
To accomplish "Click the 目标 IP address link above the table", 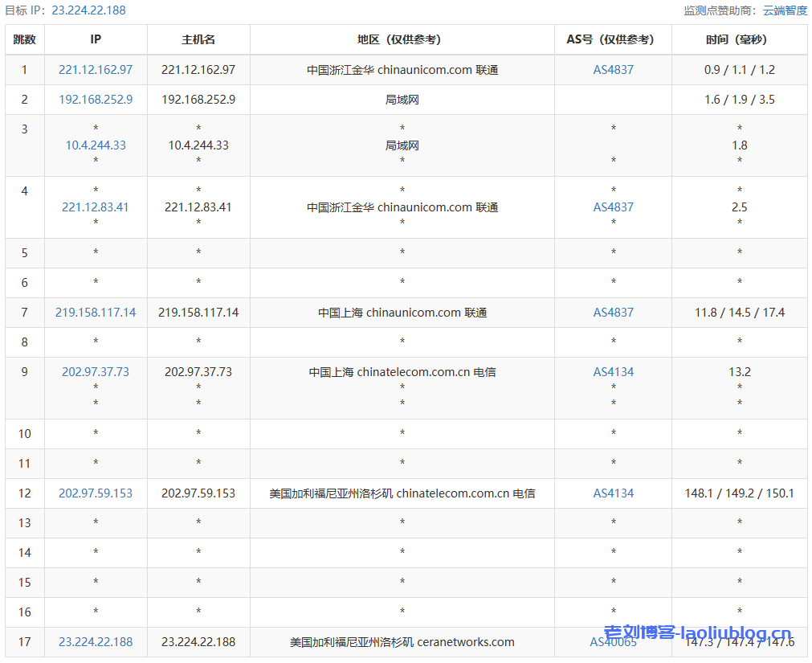I will tap(88, 10).
